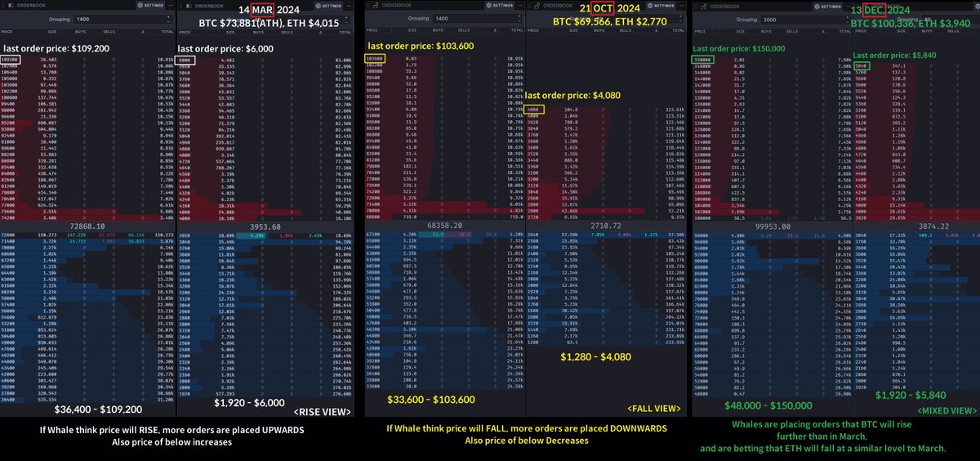
Task: Select the 103600 ask row in October BTC orderbook
Action: coord(445,60)
